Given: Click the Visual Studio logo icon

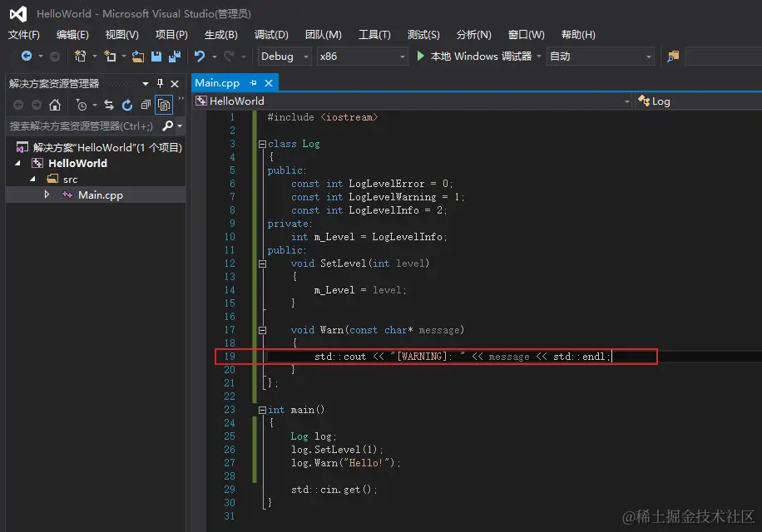Looking at the screenshot, I should click(x=18, y=13).
